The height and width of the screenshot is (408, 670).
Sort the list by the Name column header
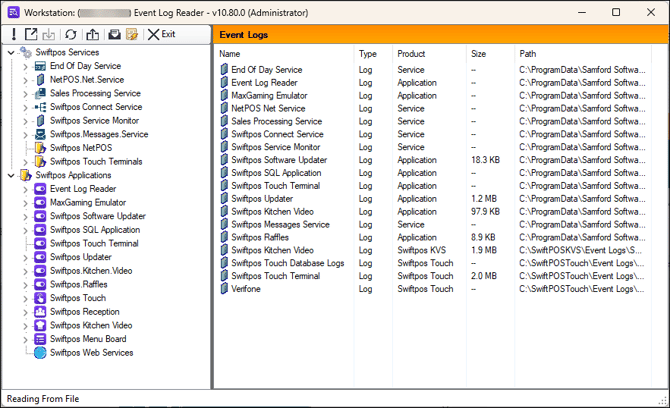pos(285,54)
